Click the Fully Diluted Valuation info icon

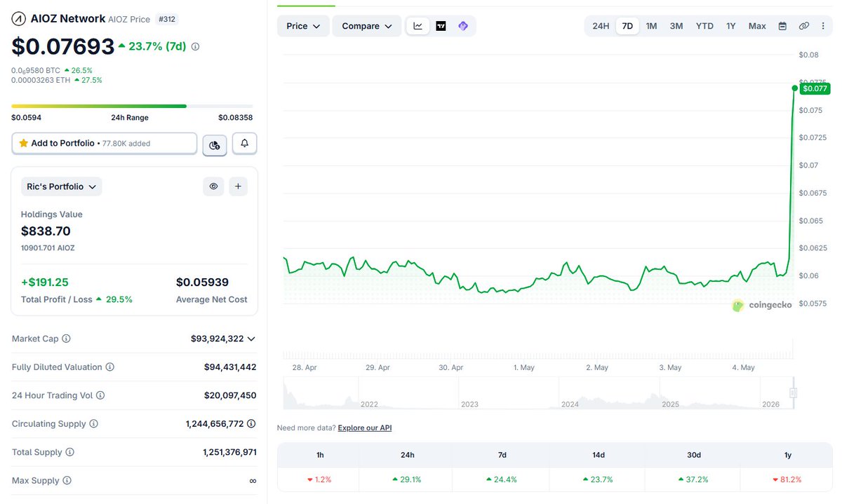(109, 367)
